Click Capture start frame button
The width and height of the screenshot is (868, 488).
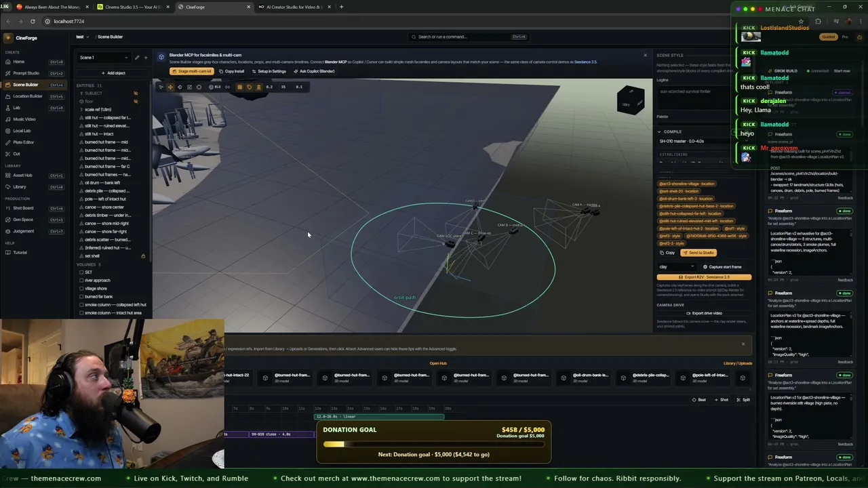(722, 267)
